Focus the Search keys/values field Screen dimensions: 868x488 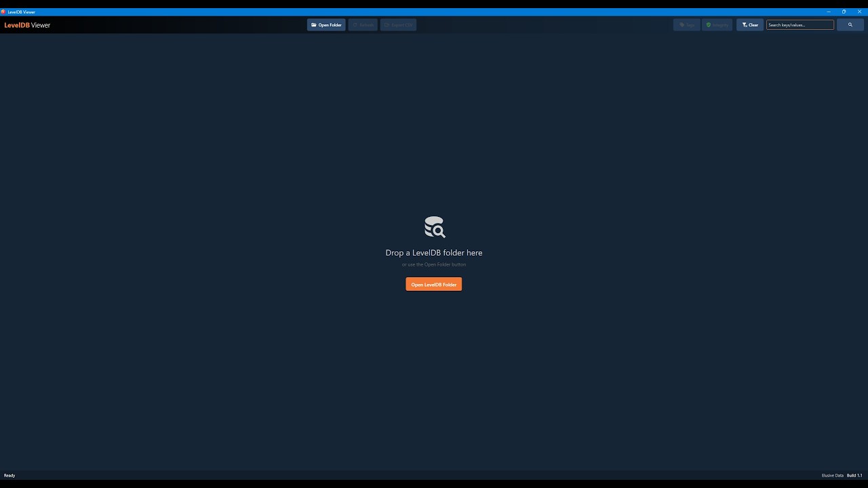click(x=800, y=25)
